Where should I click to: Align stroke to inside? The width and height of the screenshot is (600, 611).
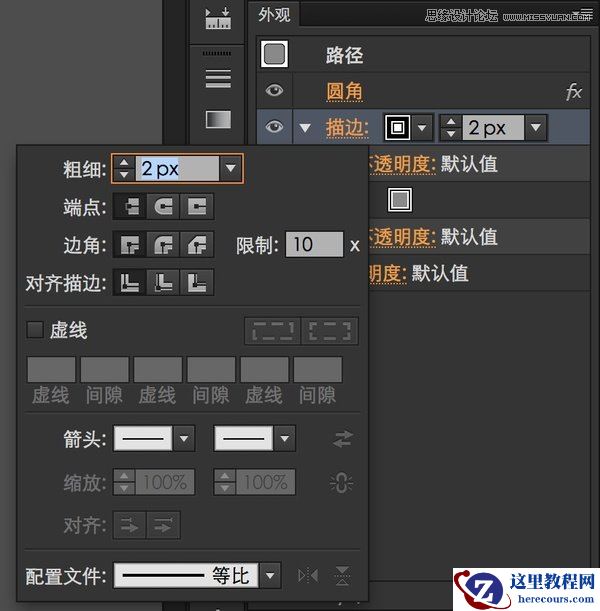pyautogui.click(x=163, y=282)
